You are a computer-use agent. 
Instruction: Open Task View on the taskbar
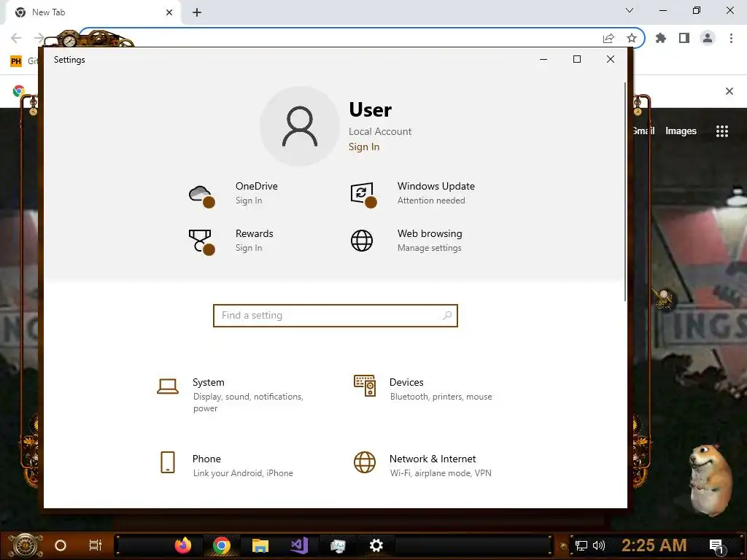point(96,545)
